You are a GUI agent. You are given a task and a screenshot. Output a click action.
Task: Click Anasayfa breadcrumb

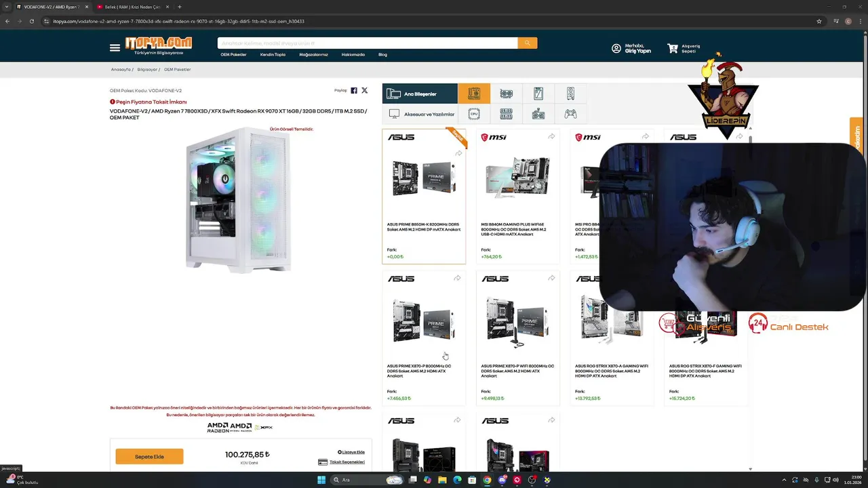pyautogui.click(x=121, y=69)
